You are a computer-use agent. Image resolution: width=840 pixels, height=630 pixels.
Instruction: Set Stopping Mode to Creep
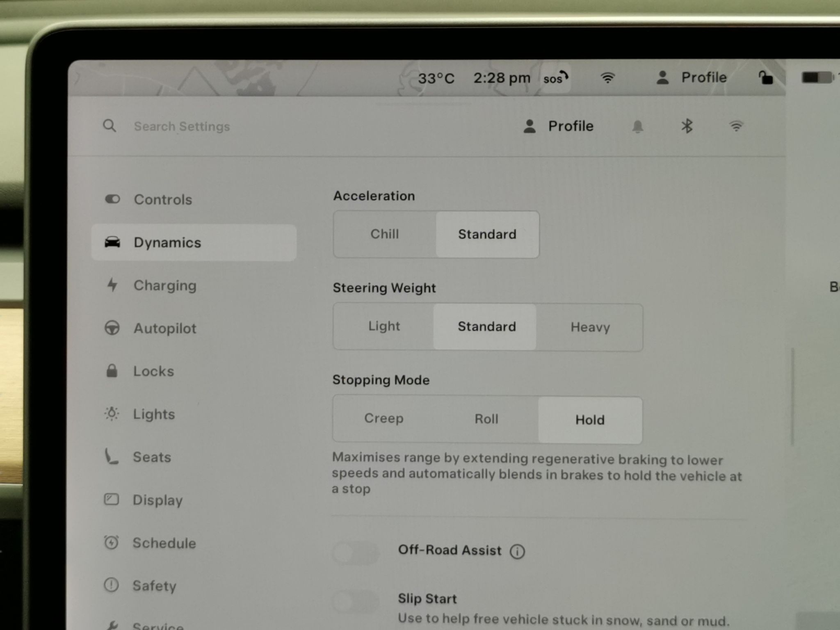384,418
